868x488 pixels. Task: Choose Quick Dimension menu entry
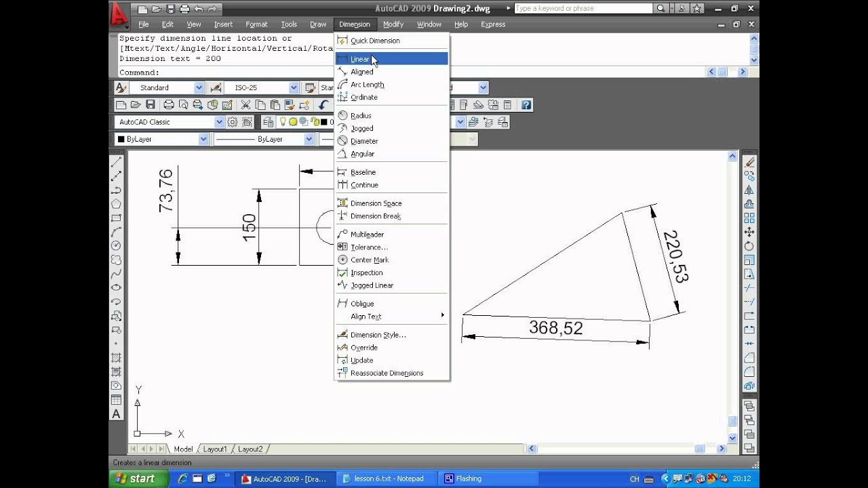(392, 41)
